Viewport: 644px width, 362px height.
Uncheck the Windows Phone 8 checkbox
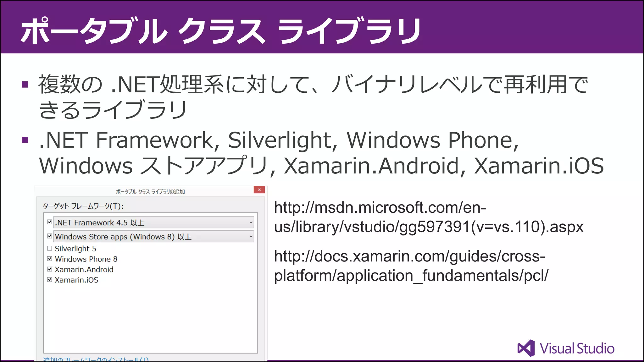(x=49, y=259)
